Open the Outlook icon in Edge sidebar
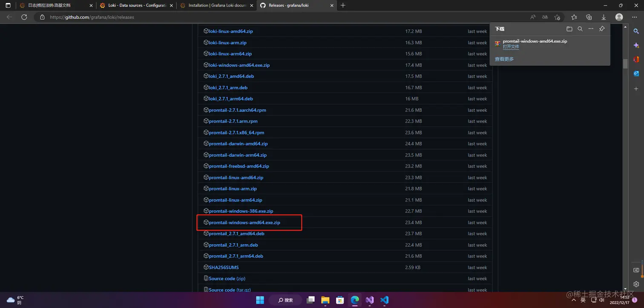This screenshot has height=308, width=644. click(636, 73)
